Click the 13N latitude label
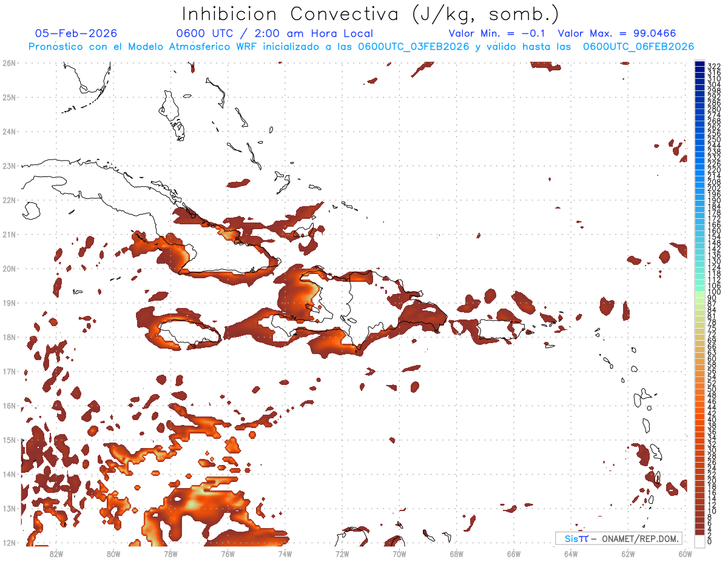The width and height of the screenshot is (728, 562). coord(9,508)
